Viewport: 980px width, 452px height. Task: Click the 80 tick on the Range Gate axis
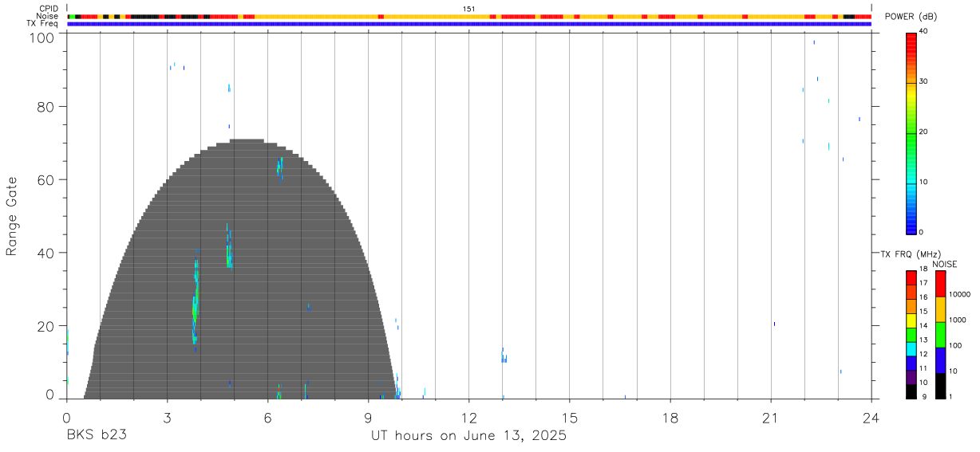click(x=45, y=107)
